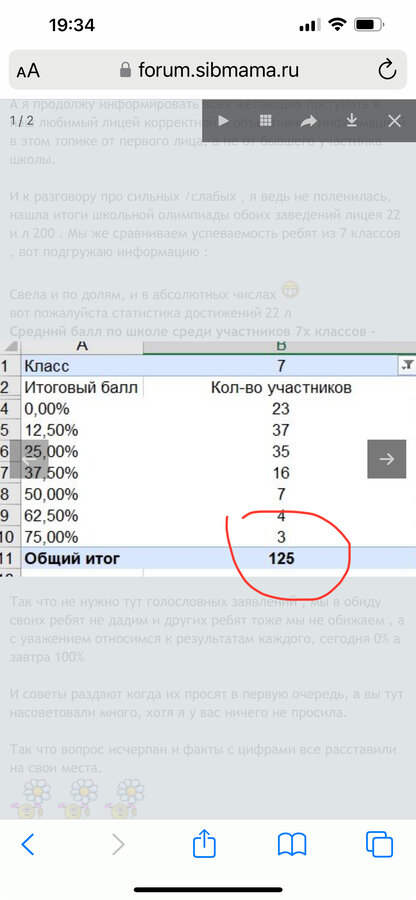Open the filter dropdown in cell B1

coord(407,366)
